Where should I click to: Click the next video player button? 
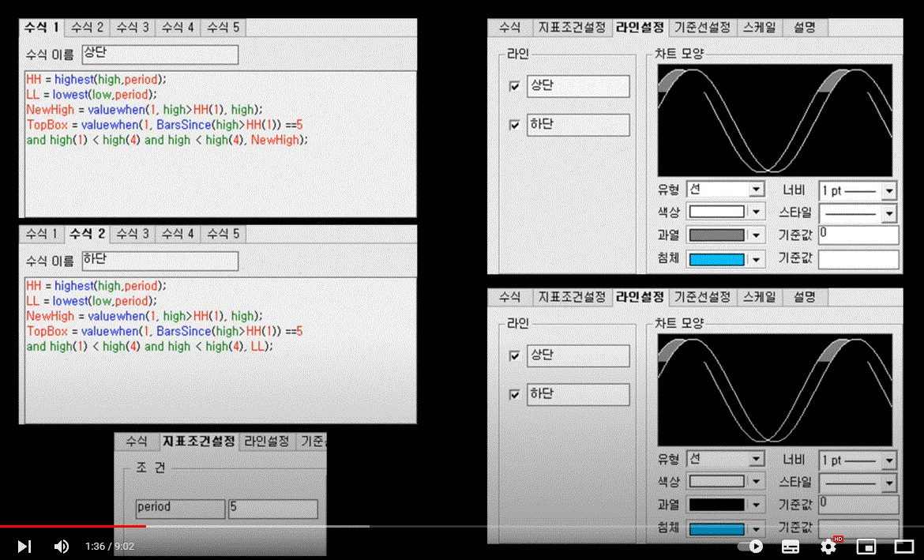pos(24,546)
